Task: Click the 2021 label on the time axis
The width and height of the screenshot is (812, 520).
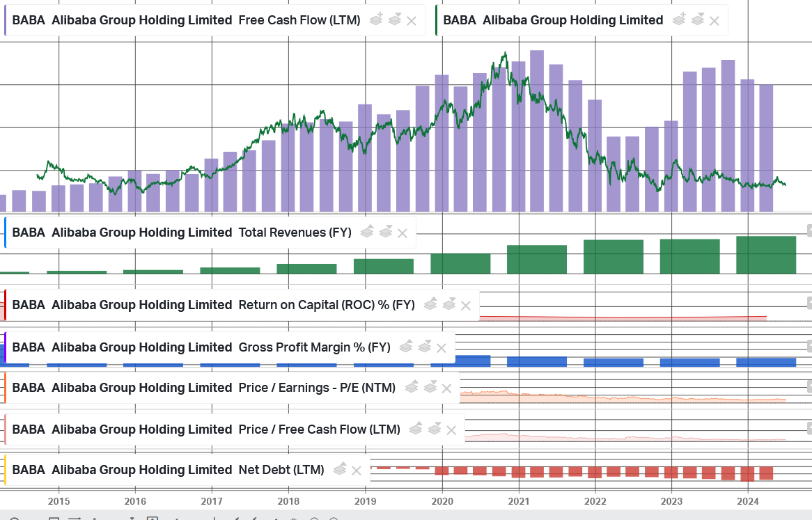Action: (x=519, y=501)
